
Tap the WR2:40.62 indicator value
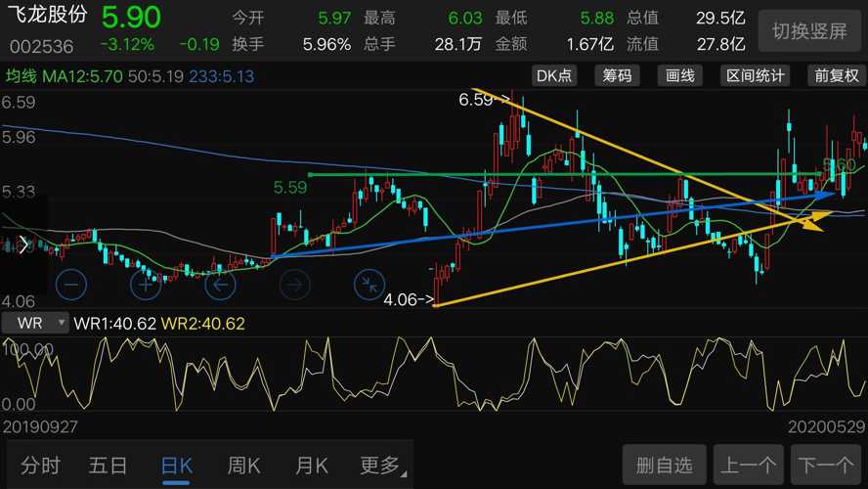click(x=202, y=324)
